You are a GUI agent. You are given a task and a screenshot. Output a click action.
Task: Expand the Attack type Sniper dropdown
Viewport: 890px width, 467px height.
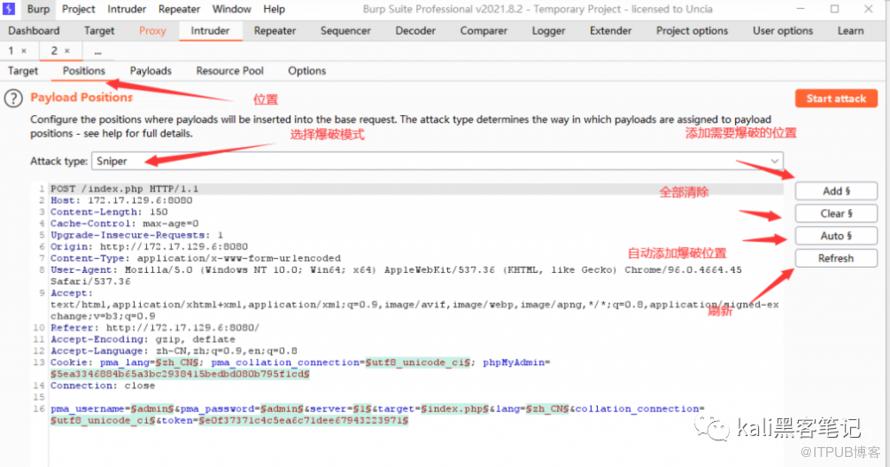775,160
